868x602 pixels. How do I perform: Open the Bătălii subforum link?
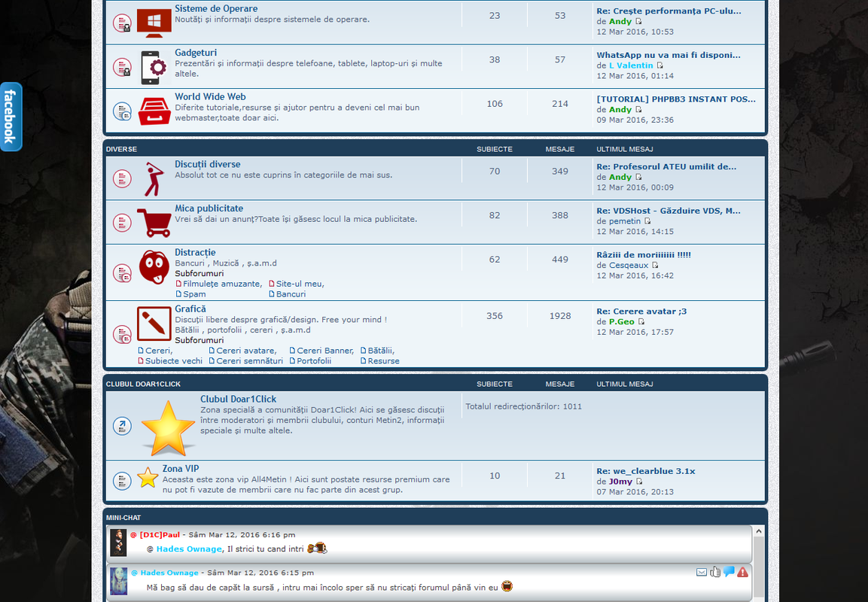point(381,351)
